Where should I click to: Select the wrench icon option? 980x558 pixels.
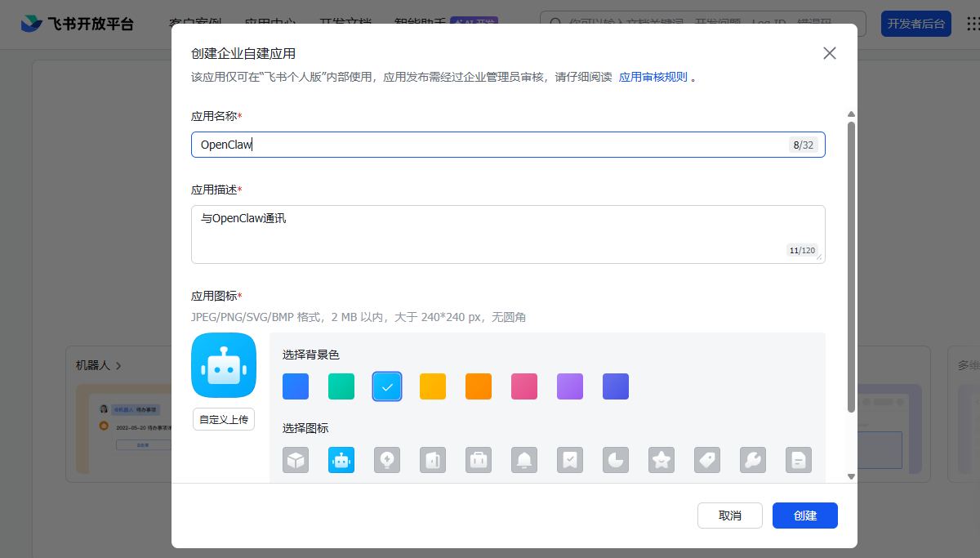click(753, 460)
